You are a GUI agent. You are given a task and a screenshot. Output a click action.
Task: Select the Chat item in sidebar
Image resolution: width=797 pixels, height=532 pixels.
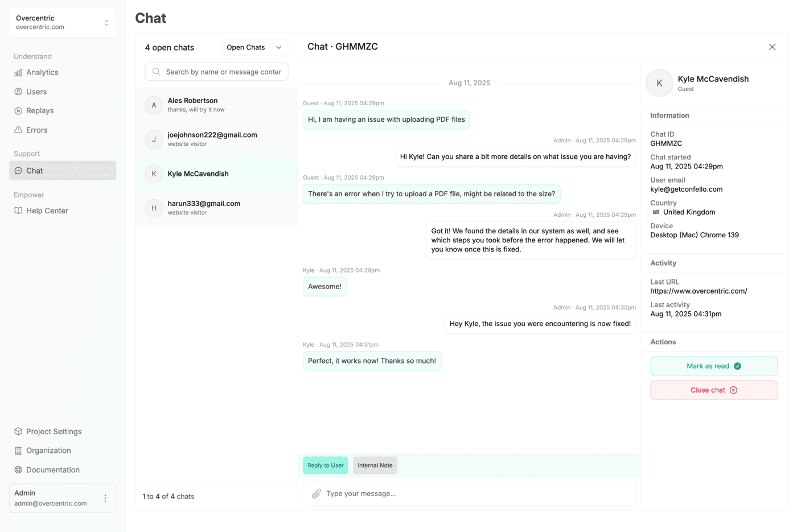click(63, 171)
